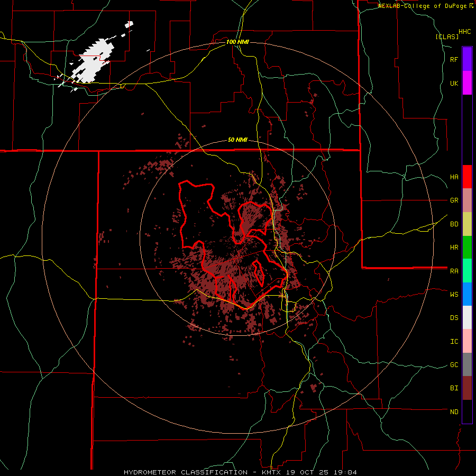Viewport: 476px width, 476px height.
Task: Click the WS blue legend swatch
Action: (467, 294)
